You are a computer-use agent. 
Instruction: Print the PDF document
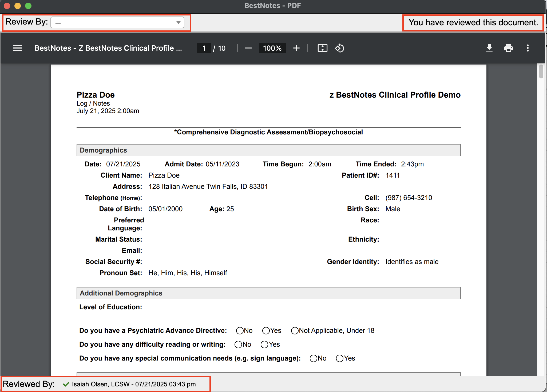pyautogui.click(x=508, y=48)
